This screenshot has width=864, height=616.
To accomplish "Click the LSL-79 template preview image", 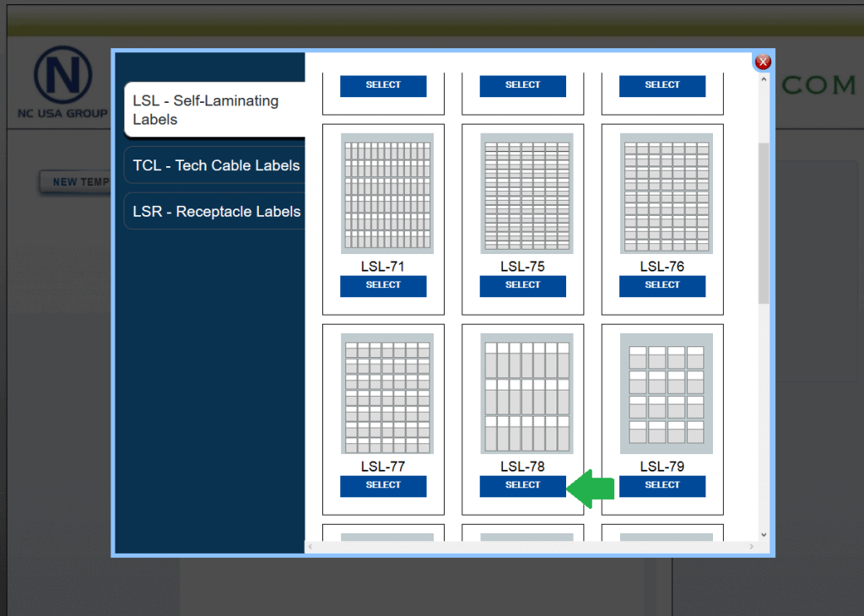I will [x=666, y=393].
